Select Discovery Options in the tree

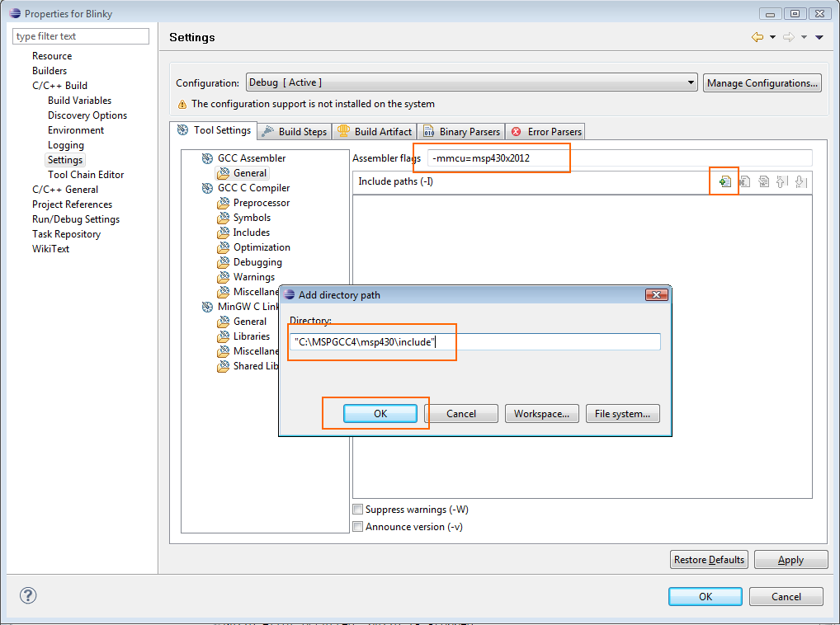point(87,115)
